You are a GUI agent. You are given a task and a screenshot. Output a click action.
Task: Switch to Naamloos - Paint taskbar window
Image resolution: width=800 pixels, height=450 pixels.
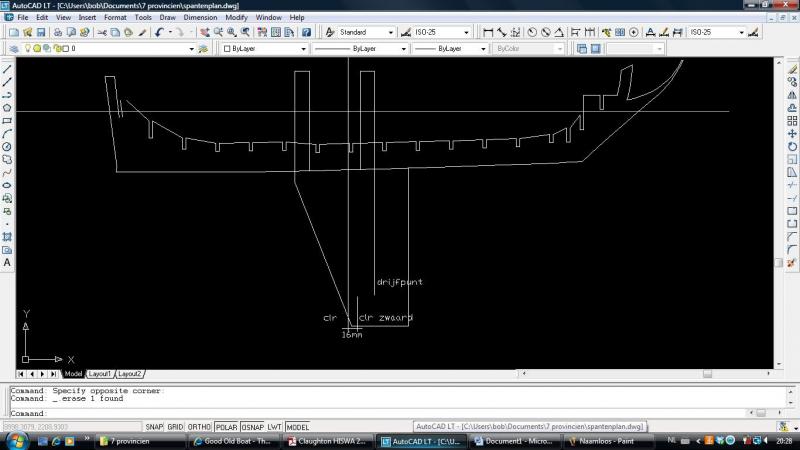pos(611,441)
